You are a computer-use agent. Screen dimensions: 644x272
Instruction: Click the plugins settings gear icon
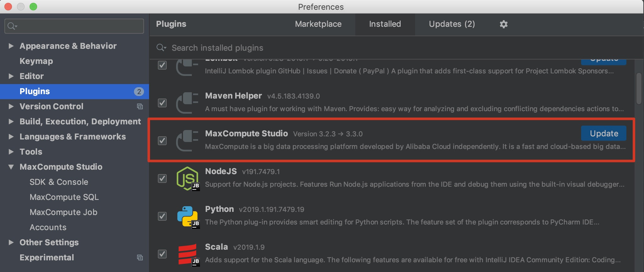tap(504, 24)
